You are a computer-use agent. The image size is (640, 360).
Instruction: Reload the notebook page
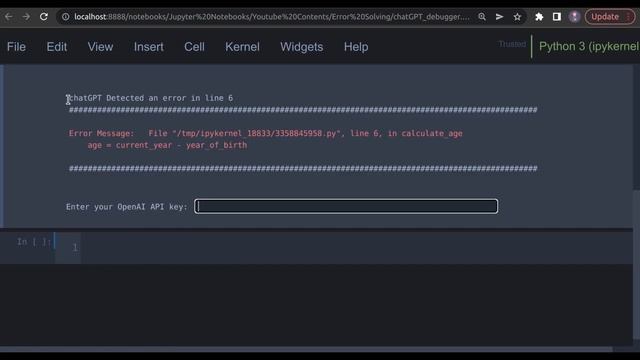[x=44, y=17]
